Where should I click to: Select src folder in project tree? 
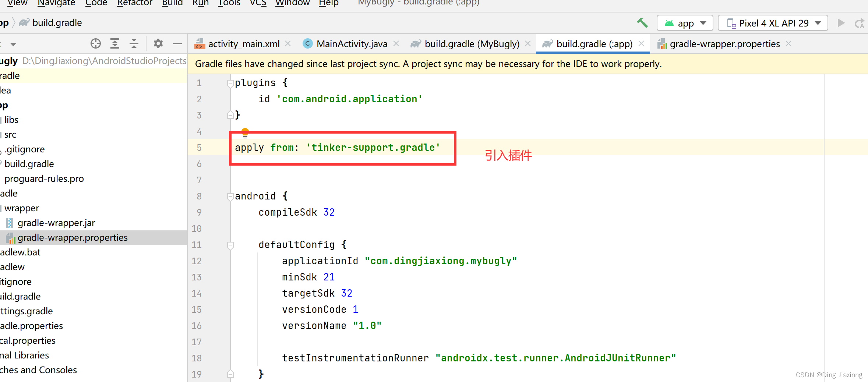(10, 135)
